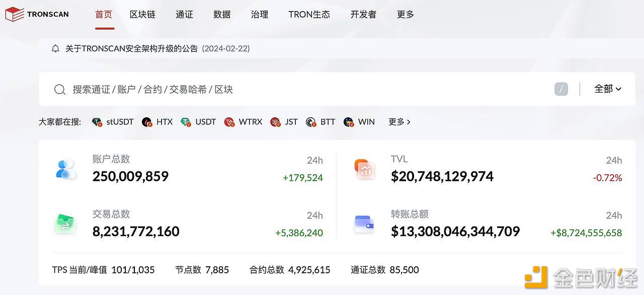
Task: Click the transaction total 8,231,772,160
Action: 136,232
